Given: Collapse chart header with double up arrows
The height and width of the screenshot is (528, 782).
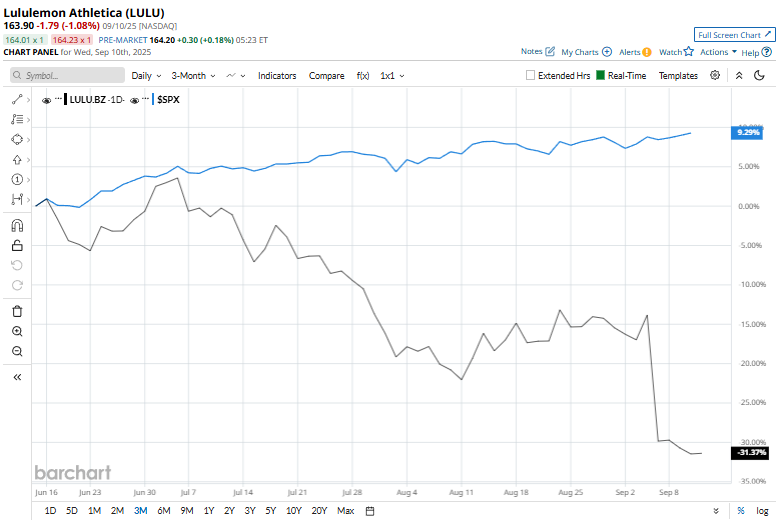Looking at the screenshot, I should click(739, 75).
